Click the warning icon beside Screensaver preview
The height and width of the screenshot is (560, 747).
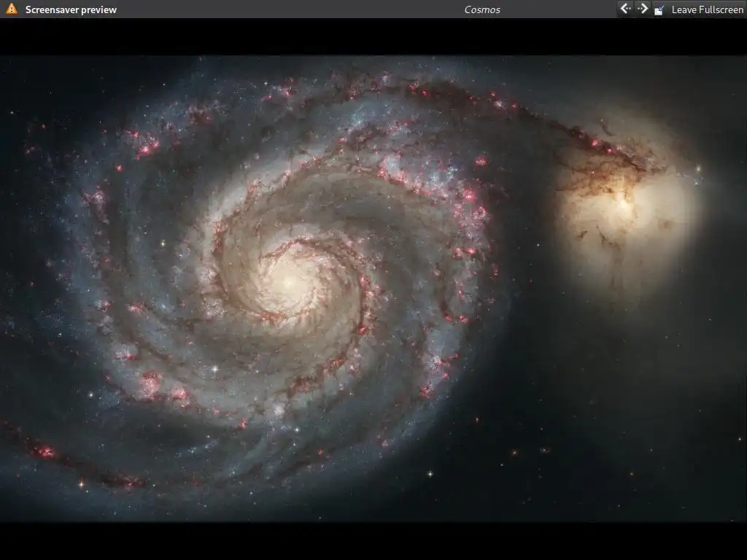[12, 9]
